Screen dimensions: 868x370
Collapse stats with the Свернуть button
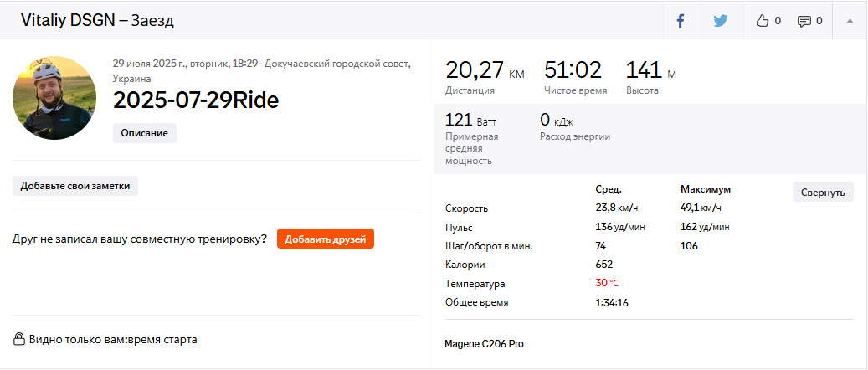click(823, 193)
